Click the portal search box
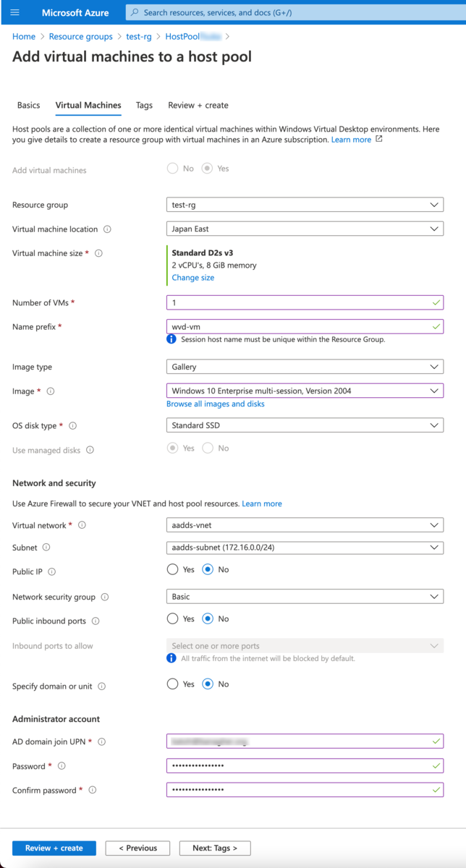 295,13
